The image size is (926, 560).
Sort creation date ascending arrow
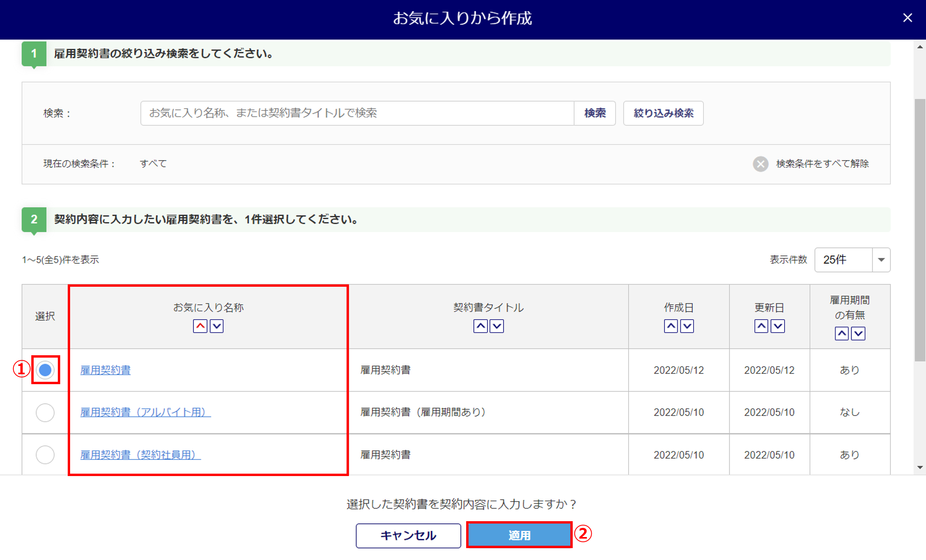coord(671,326)
